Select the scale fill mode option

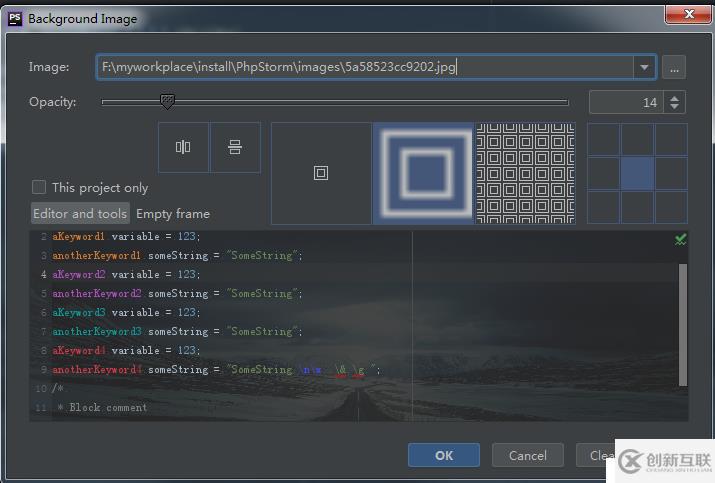(424, 173)
